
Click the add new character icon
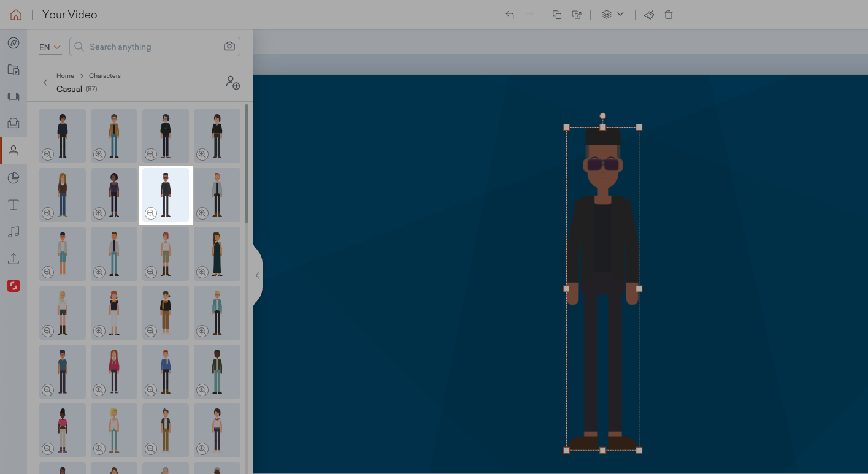233,83
